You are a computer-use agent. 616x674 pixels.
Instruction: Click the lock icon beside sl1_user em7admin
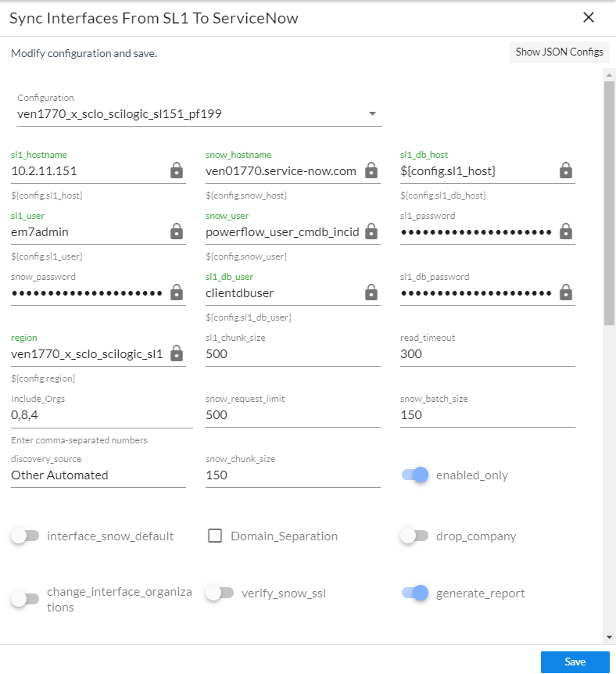177,231
